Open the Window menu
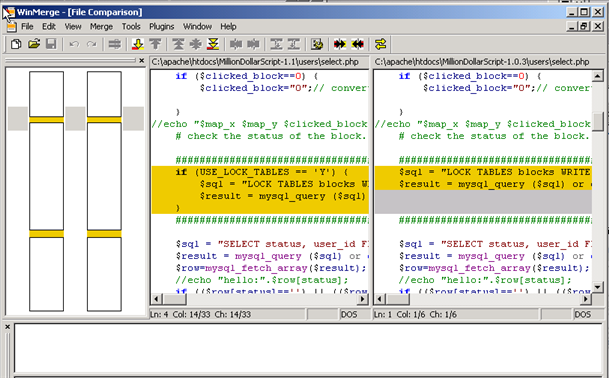Screen dimensions: 609x378 [197, 26]
